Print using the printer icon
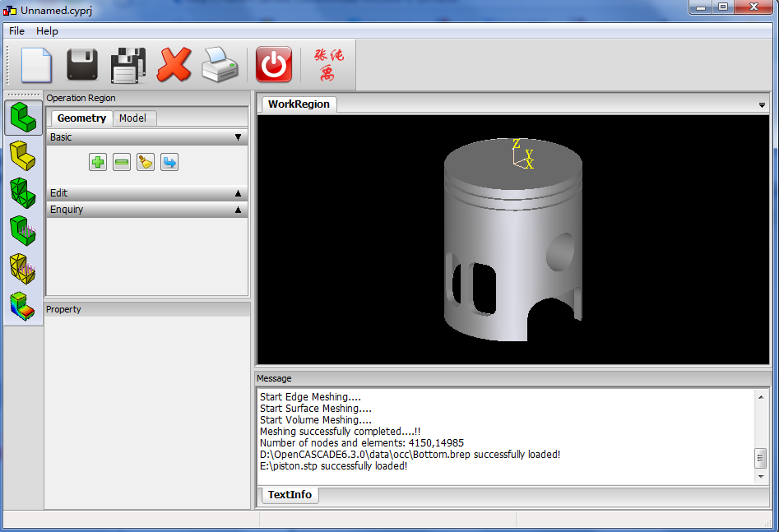The height and width of the screenshot is (532, 779). point(220,65)
